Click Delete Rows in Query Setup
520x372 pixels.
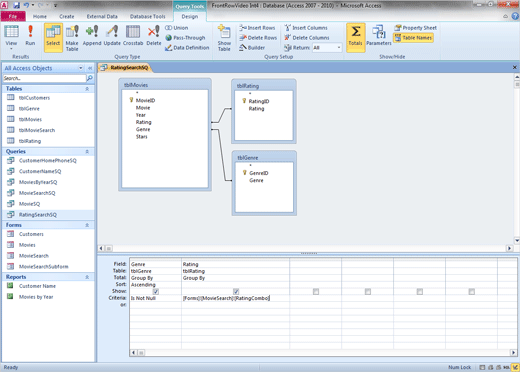tap(258, 38)
